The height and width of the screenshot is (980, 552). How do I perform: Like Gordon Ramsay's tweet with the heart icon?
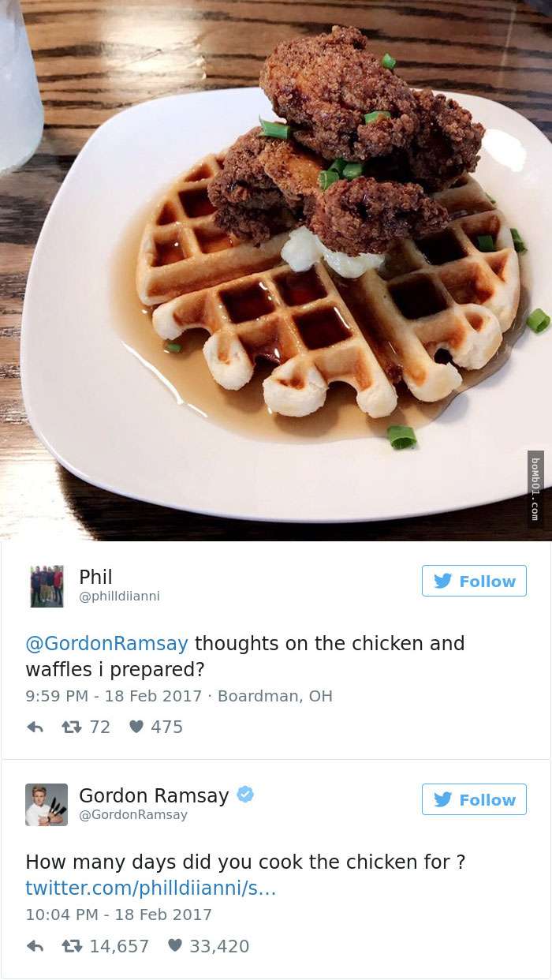coord(174,945)
